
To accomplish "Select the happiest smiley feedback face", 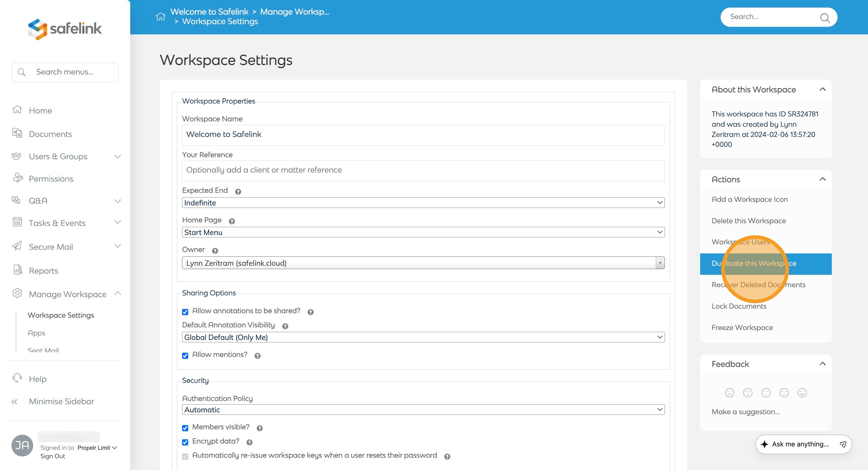I will pyautogui.click(x=802, y=392).
